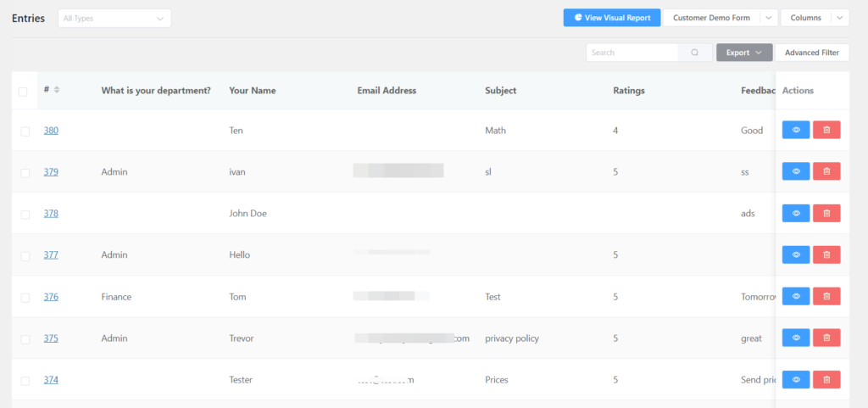Click the trash icon for entry 377
868x408 pixels.
tap(826, 254)
